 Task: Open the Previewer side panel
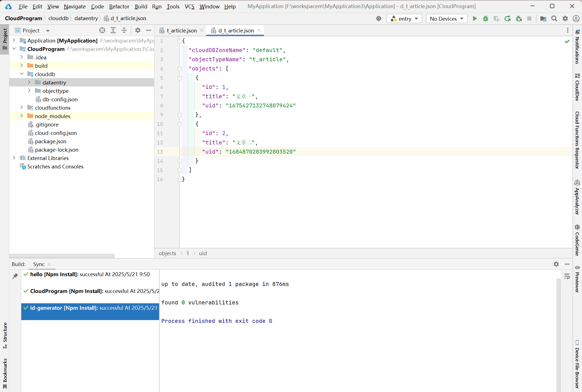tap(577, 279)
